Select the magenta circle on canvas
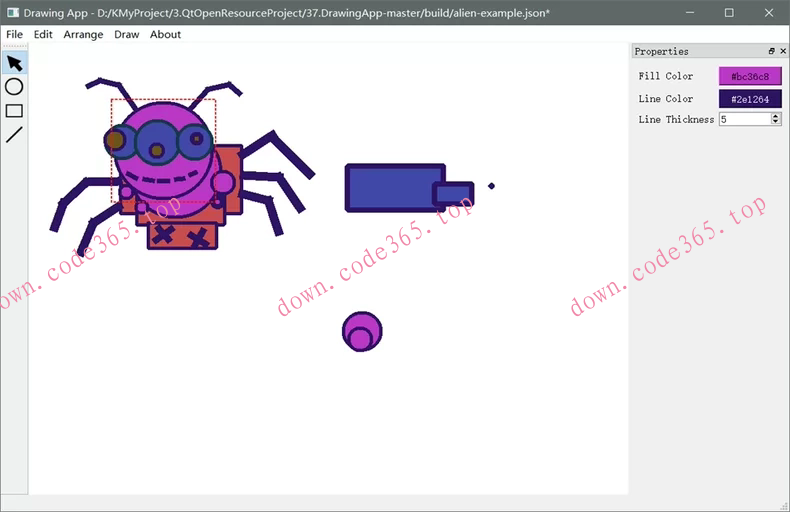The height and width of the screenshot is (512, 790). [361, 332]
